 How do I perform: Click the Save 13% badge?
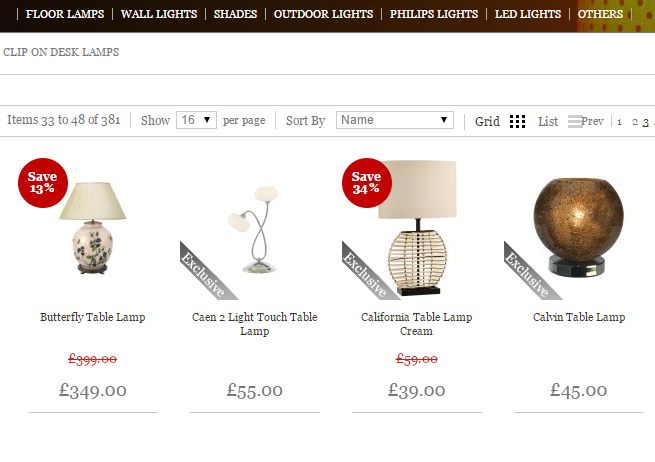tap(42, 182)
